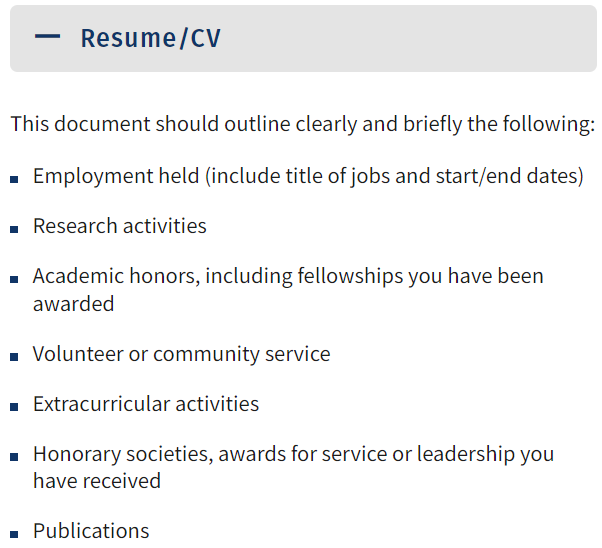Image resolution: width=602 pixels, height=548 pixels.
Task: Click the empty gray area of the Resume/CV header bar
Action: (x=407, y=38)
